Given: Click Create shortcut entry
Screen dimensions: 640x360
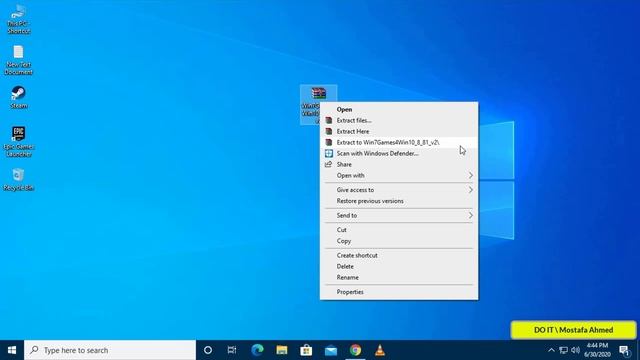Looking at the screenshot, I should click(x=399, y=255).
